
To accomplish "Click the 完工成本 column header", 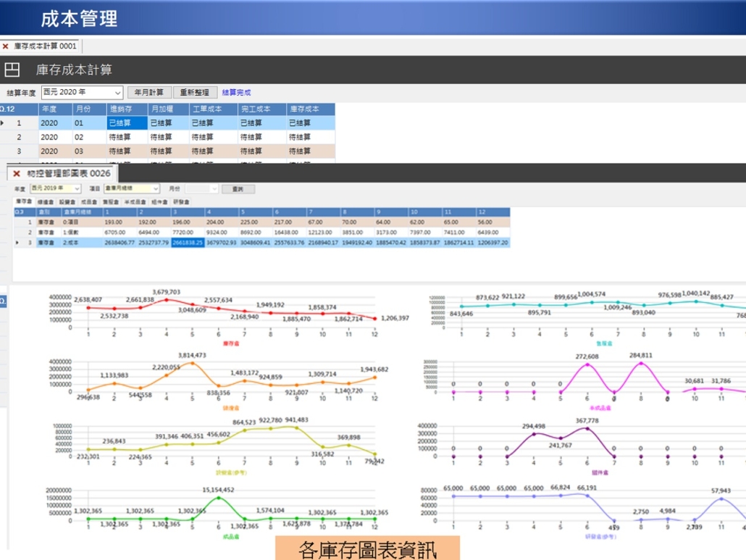I will tap(262, 109).
